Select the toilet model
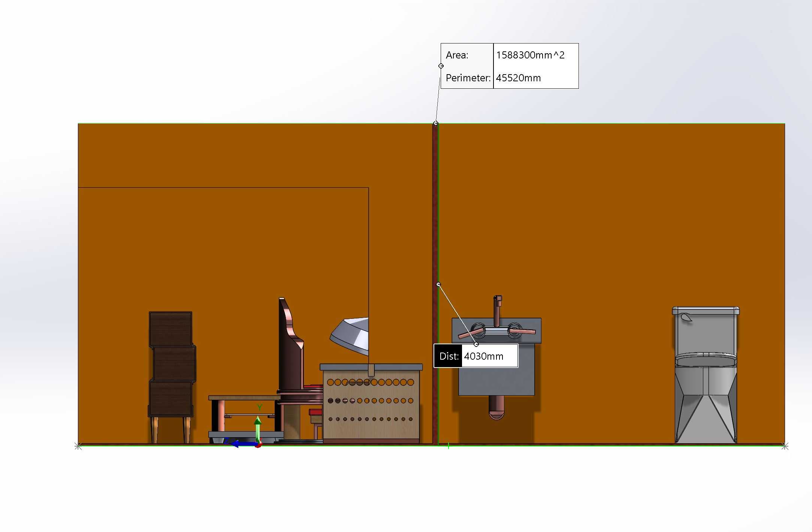Viewport: 812px width, 532px height. (706, 375)
